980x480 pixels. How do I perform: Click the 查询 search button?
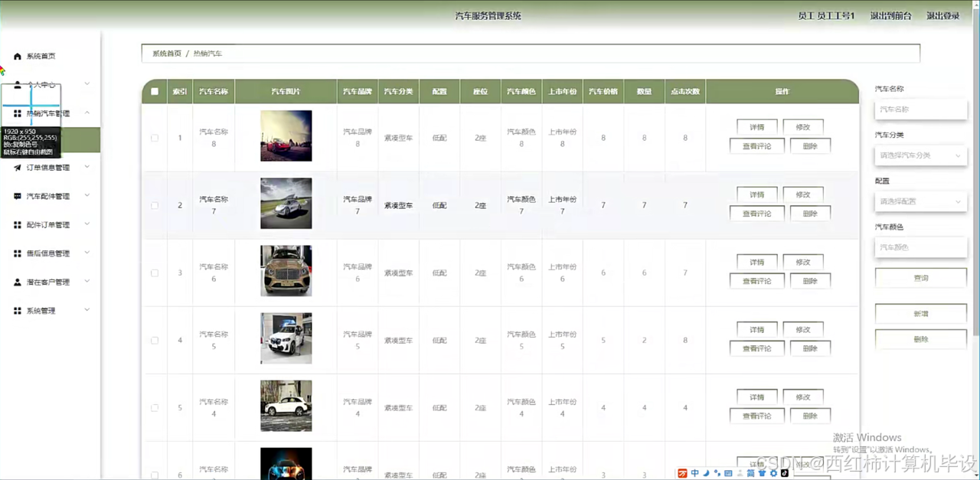[x=920, y=278]
